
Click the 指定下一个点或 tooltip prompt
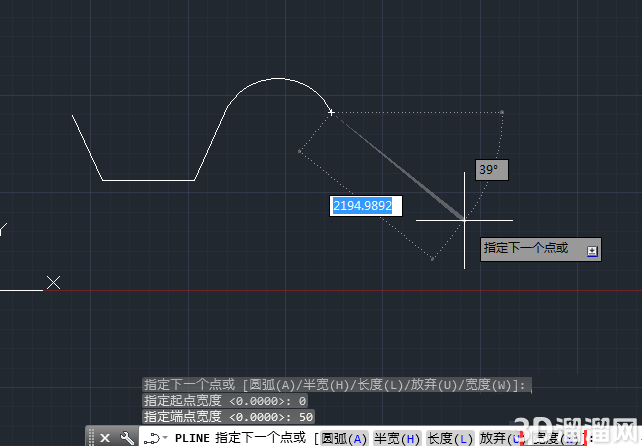pos(540,249)
